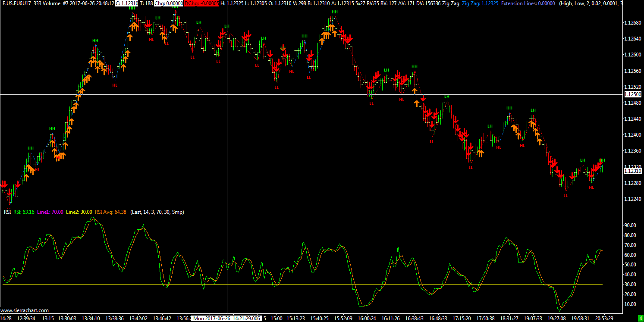This screenshot has width=644, height=322.
Task: Click the magenta 'Line1: 70.00' label
Action: point(50,212)
